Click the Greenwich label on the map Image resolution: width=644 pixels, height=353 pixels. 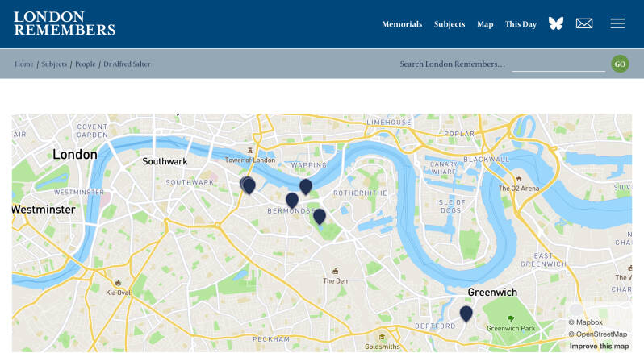pos(492,293)
